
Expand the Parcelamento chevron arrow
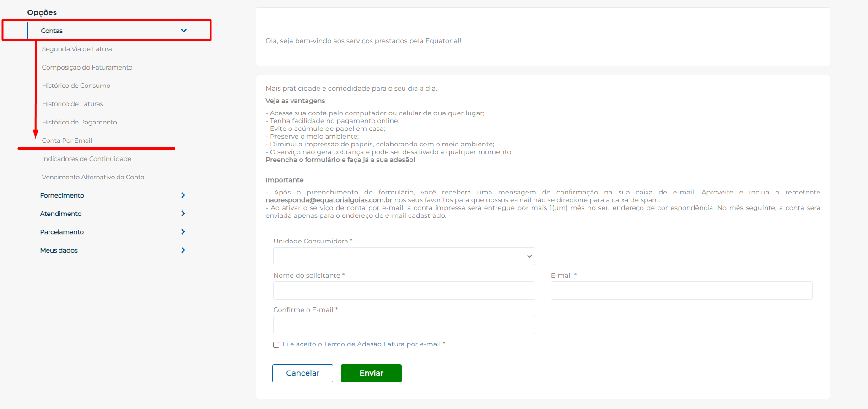pos(183,232)
